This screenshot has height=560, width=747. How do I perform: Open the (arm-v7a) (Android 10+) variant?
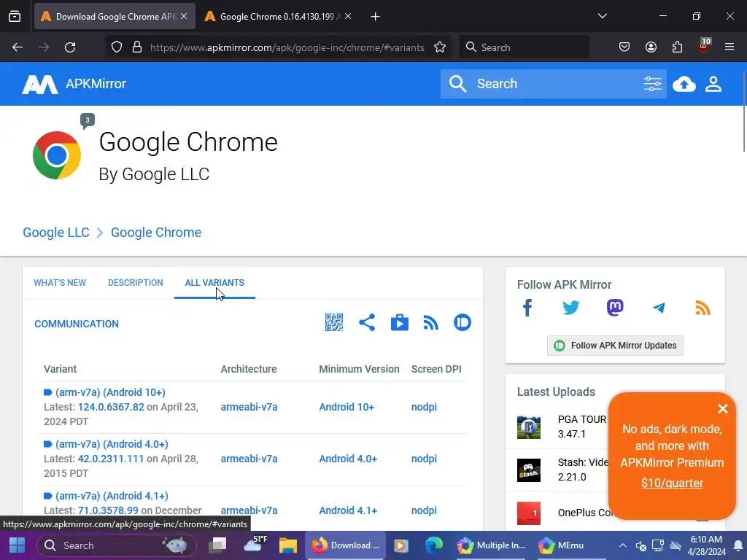coord(111,392)
